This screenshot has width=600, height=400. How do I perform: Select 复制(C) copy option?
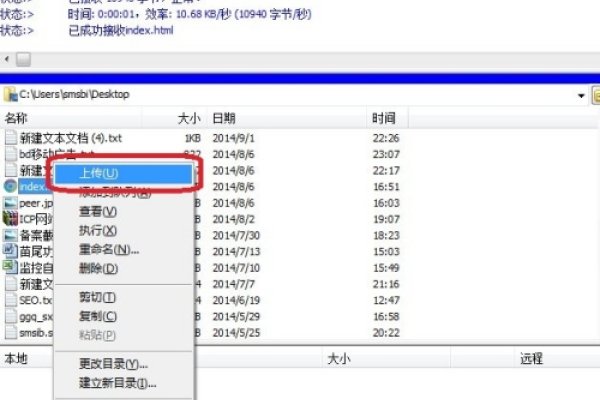click(x=97, y=316)
